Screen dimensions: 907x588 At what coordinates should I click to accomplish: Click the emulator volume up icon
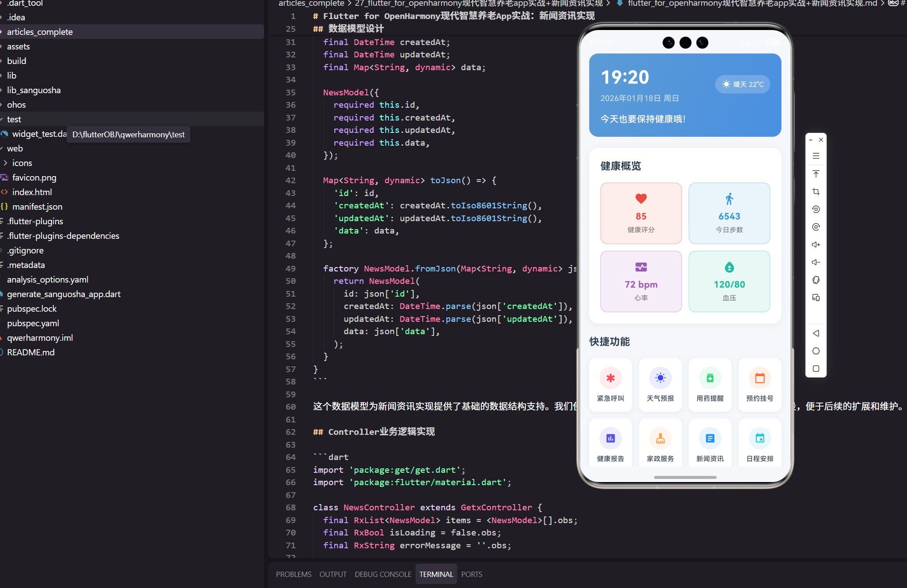click(816, 245)
